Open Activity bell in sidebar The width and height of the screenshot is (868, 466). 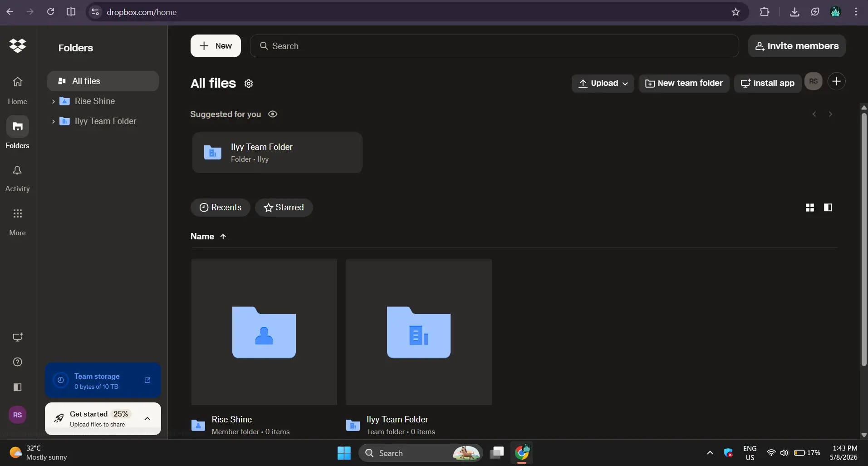pyautogui.click(x=17, y=178)
